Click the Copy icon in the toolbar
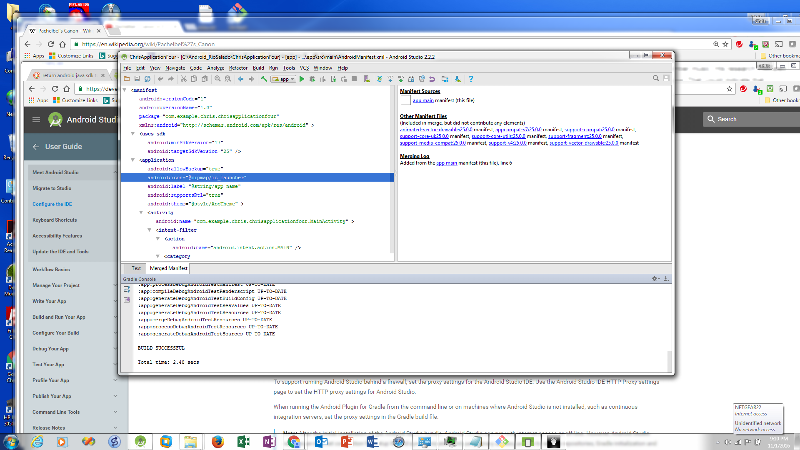The image size is (800, 450). (x=194, y=79)
